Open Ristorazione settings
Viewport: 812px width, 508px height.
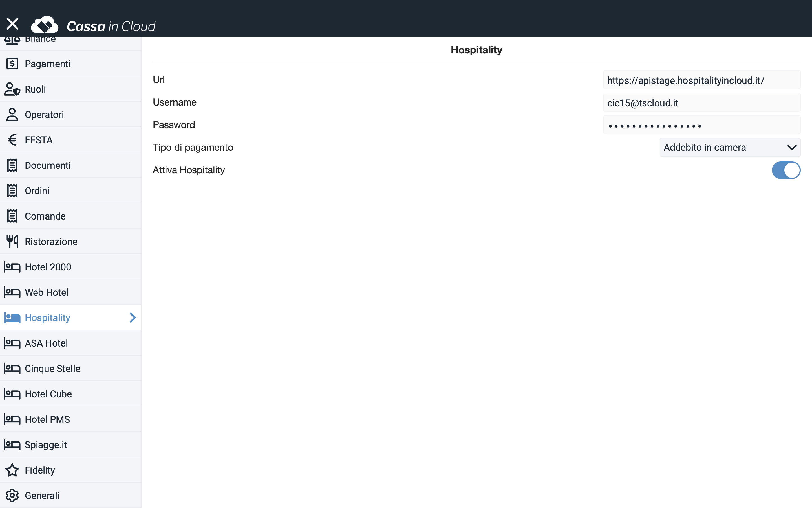click(70, 241)
